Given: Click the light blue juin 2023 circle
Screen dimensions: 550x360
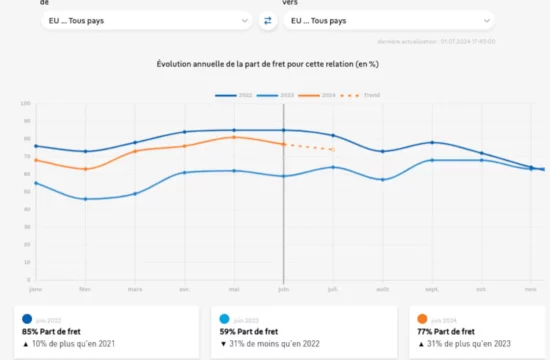Looking at the screenshot, I should click(x=224, y=319).
